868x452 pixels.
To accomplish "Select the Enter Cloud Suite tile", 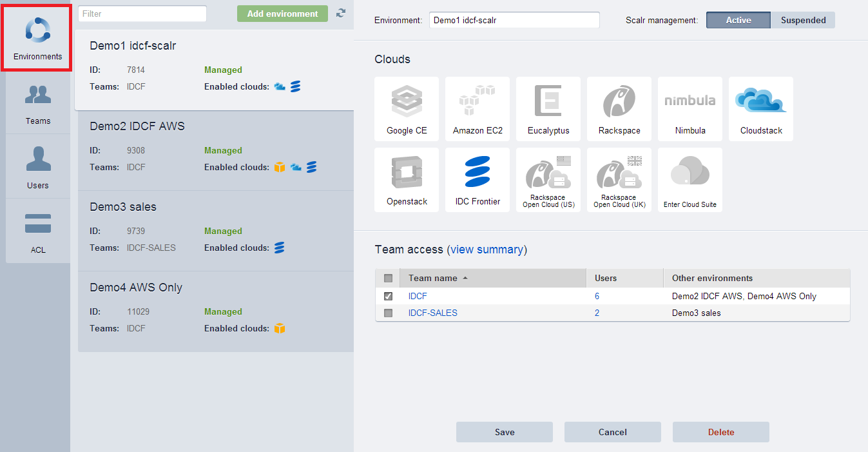I will click(x=690, y=180).
